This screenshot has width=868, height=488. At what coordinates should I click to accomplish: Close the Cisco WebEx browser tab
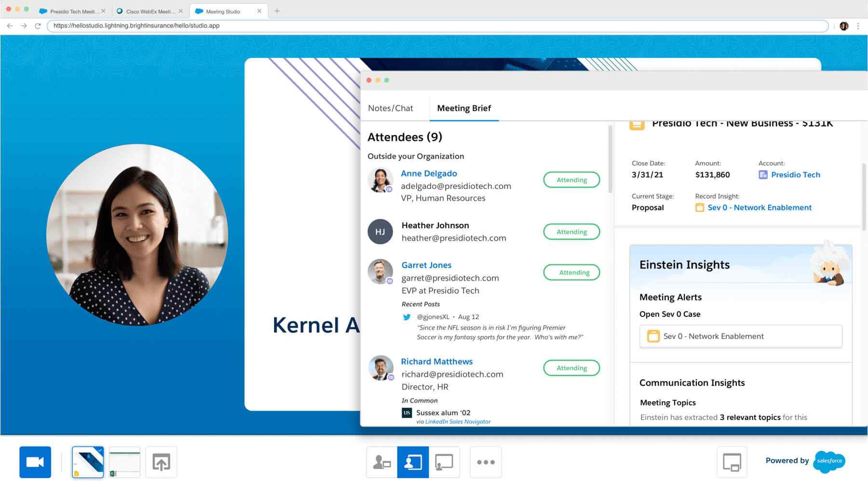[x=180, y=11]
